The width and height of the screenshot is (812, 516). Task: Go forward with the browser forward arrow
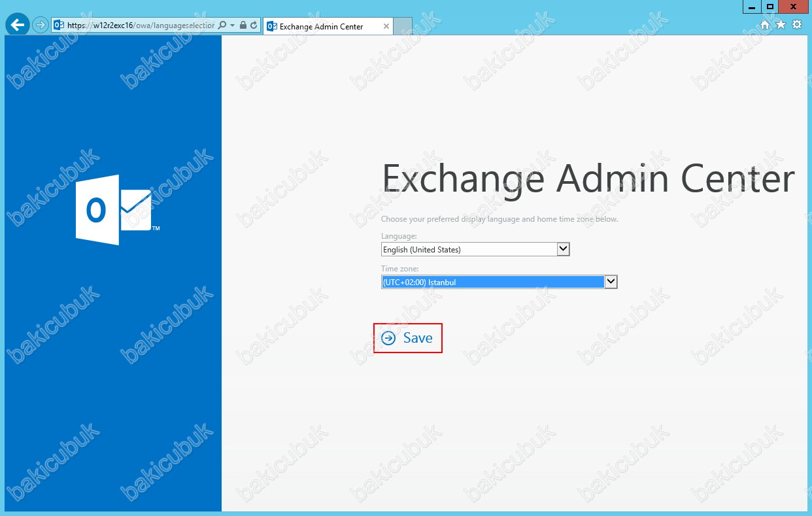coord(41,26)
